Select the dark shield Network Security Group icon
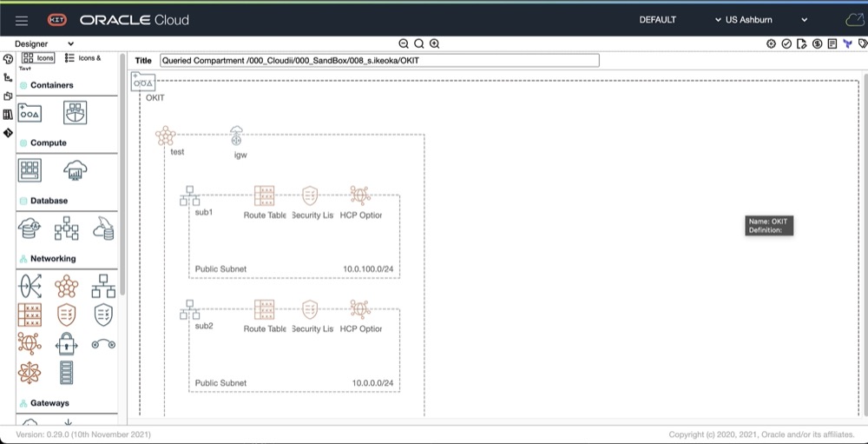The width and height of the screenshot is (868, 444). (103, 315)
